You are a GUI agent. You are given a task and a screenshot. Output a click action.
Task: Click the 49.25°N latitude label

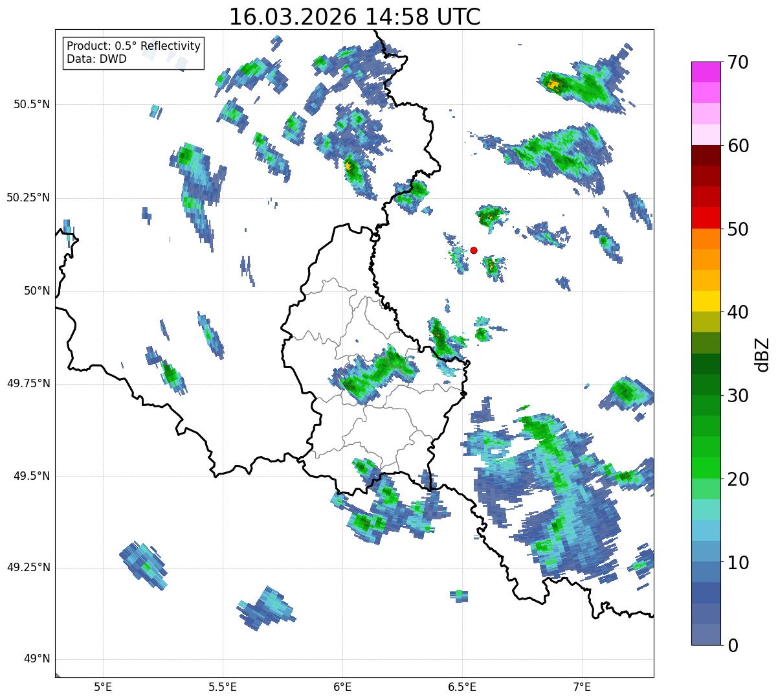(28, 568)
